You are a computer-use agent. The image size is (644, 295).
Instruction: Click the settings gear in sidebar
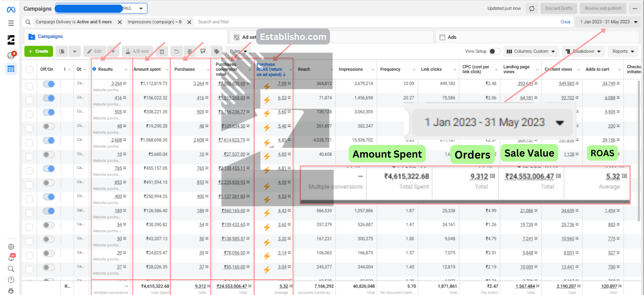[11, 247]
